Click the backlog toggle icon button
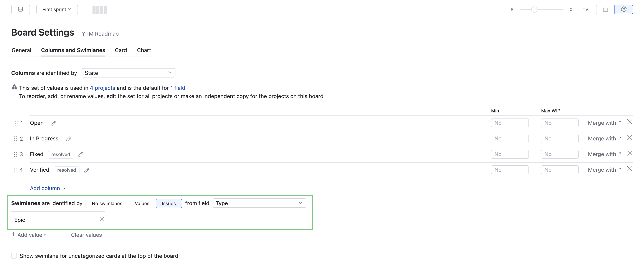The height and width of the screenshot is (270, 644). pos(20,10)
